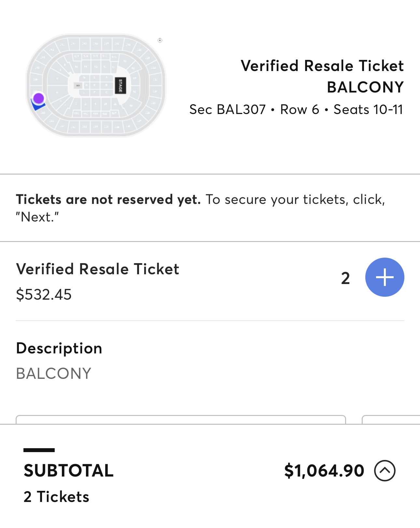Select the STAGE block on the seat map
This screenshot has height=528, width=420.
tap(120, 85)
